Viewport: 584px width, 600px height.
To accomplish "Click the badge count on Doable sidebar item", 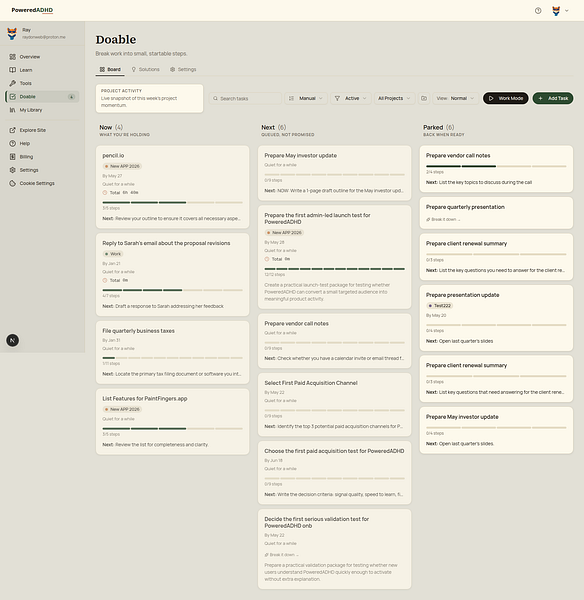I will pos(72,97).
